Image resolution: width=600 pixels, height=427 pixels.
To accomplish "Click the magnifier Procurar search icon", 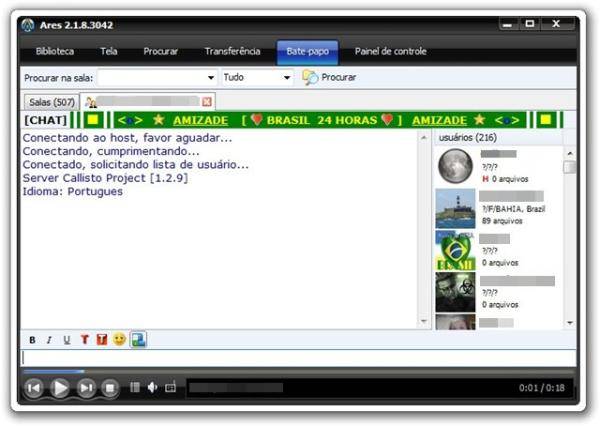I will (x=310, y=77).
